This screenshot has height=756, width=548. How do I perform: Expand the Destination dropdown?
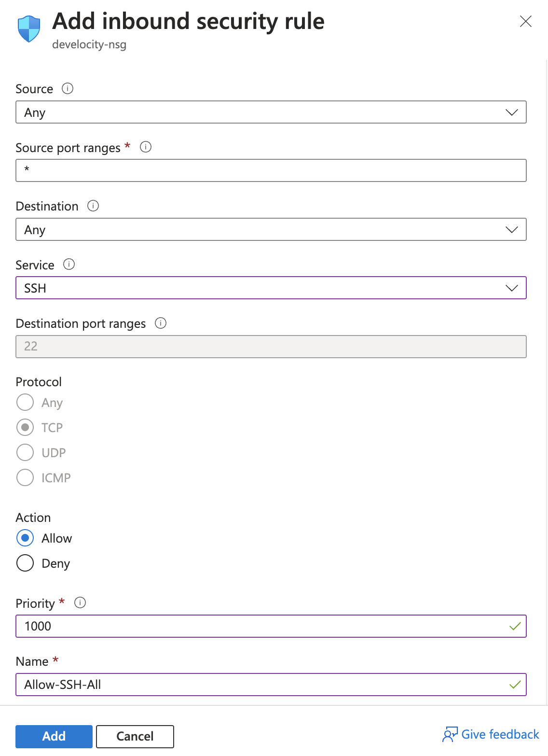pyautogui.click(x=271, y=229)
